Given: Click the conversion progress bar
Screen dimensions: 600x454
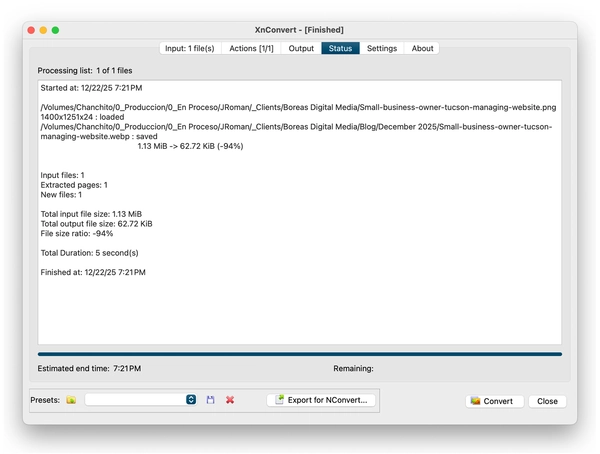Looking at the screenshot, I should (300, 354).
